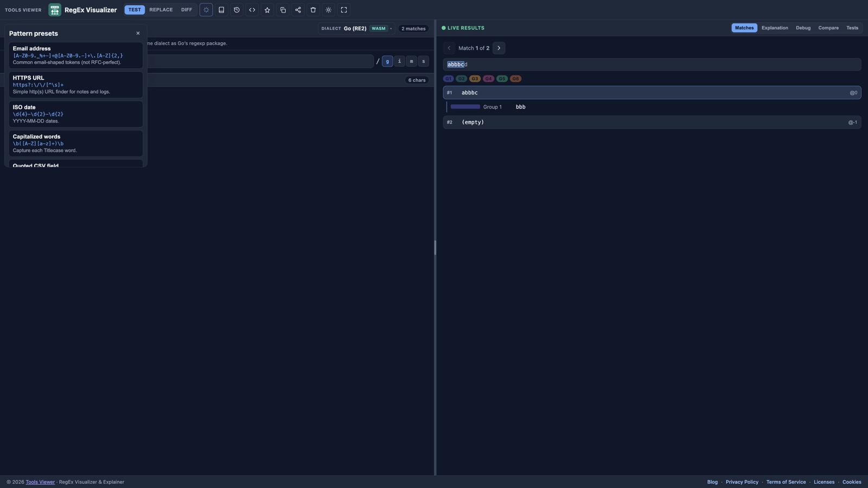
Task: Go to next match arrow
Action: coord(499,48)
